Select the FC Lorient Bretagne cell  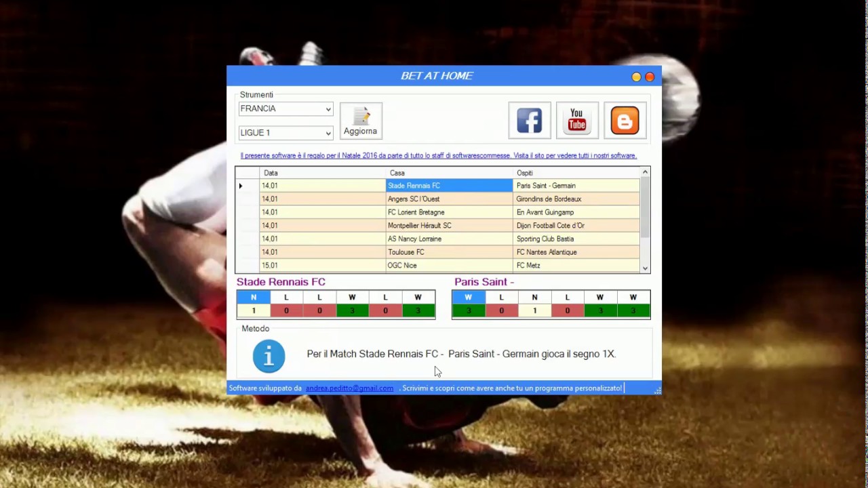(450, 212)
